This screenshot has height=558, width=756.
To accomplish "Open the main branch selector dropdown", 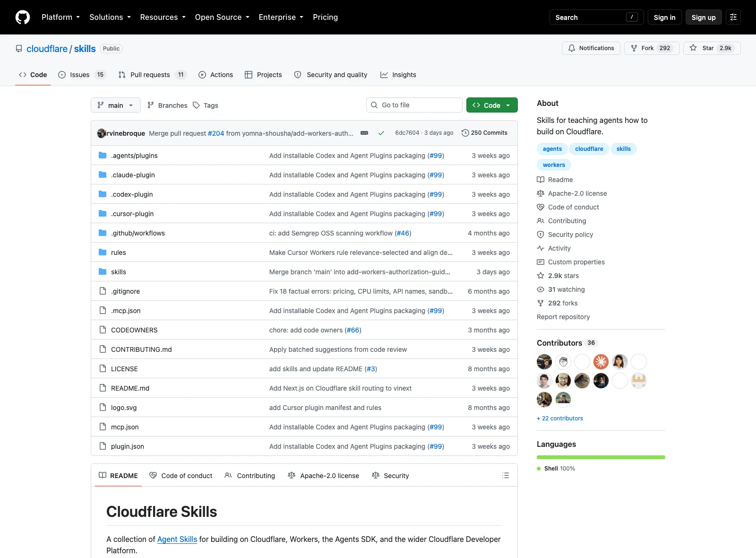I will pyautogui.click(x=116, y=105).
